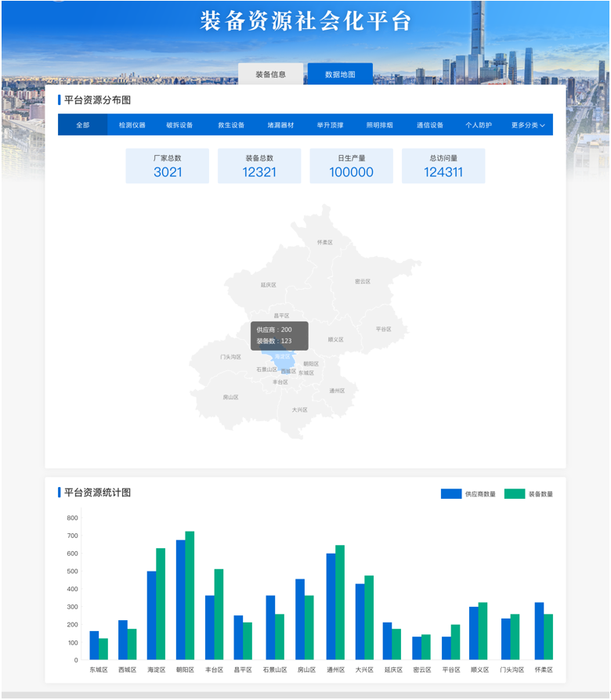Toggle the green 装备数量 legend series
611x700 pixels.
click(x=515, y=494)
